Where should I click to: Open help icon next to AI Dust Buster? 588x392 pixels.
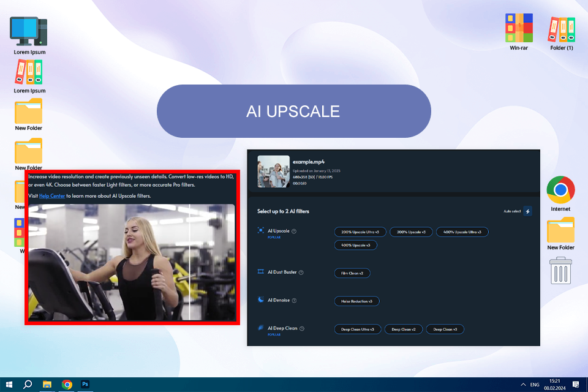301,273
